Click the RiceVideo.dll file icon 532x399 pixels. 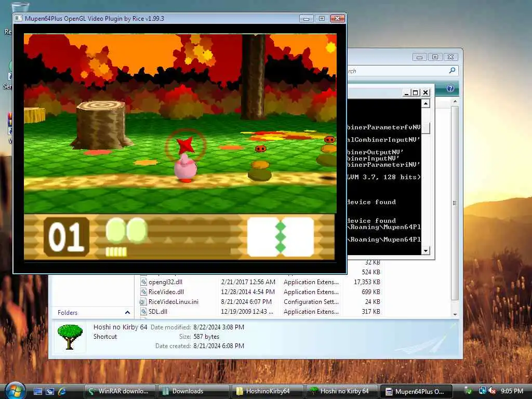[x=143, y=292]
